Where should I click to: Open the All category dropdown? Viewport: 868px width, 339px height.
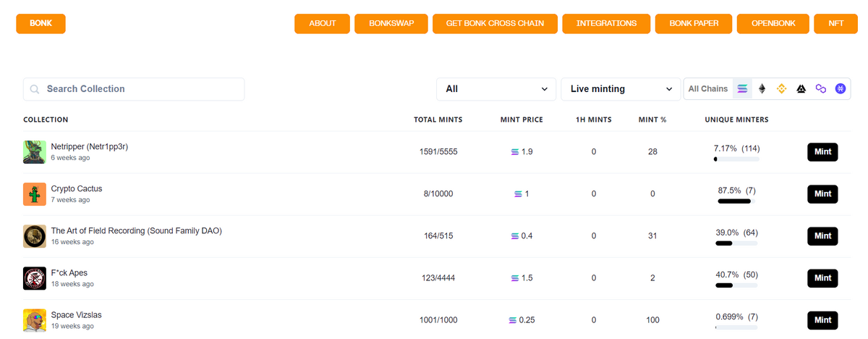click(x=496, y=89)
